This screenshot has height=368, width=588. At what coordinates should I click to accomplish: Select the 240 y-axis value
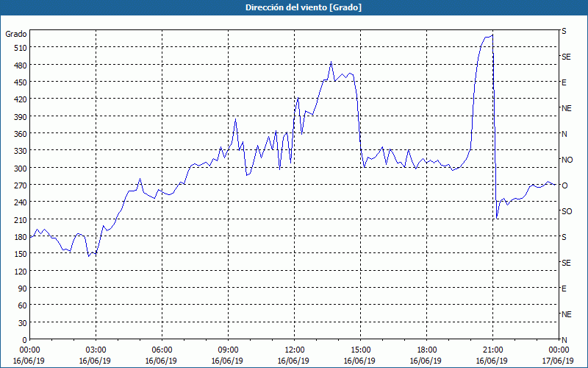tap(21, 202)
